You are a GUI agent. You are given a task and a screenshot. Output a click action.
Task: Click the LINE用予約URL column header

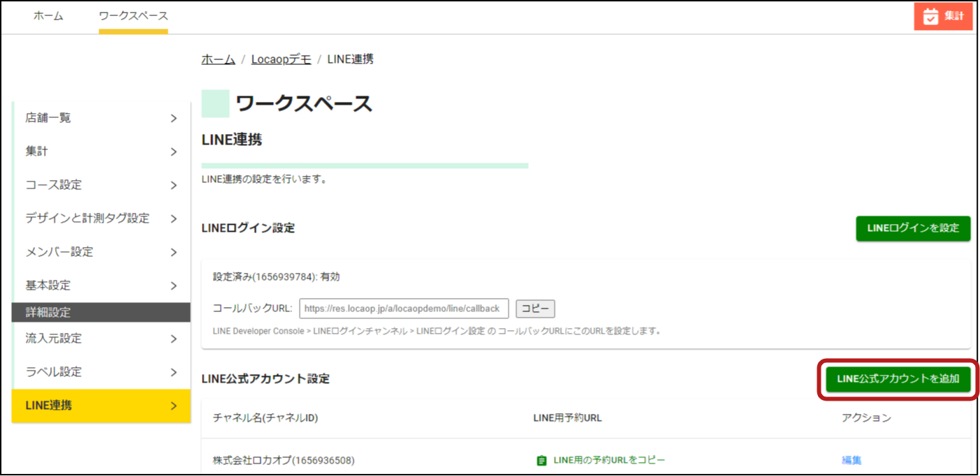(x=567, y=418)
